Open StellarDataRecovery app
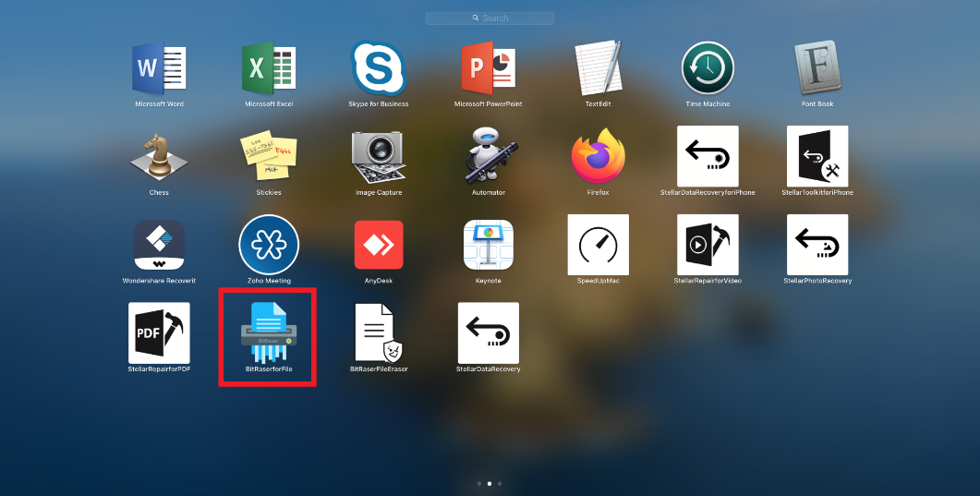Viewport: 980px width, 496px height. pyautogui.click(x=488, y=333)
